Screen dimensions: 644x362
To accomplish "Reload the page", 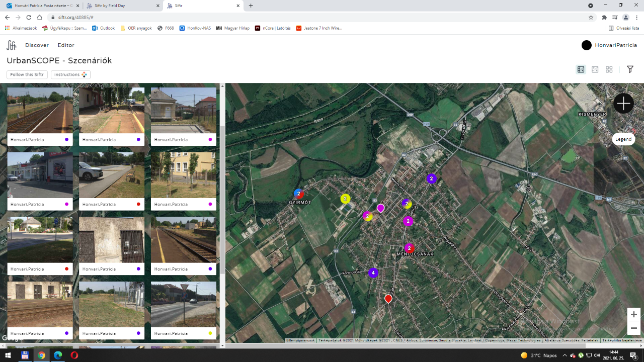I will (x=28, y=17).
